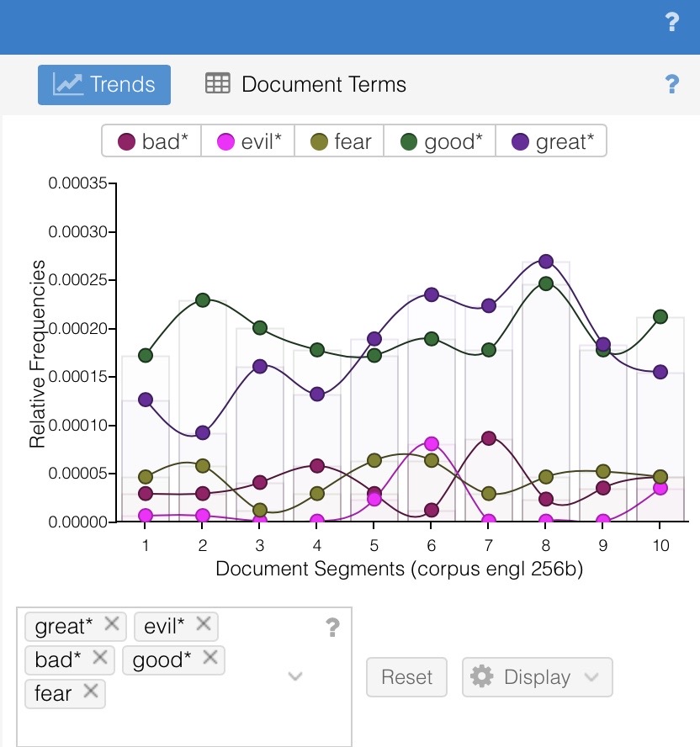
Task: Toggle good* legend entry
Action: point(440,142)
